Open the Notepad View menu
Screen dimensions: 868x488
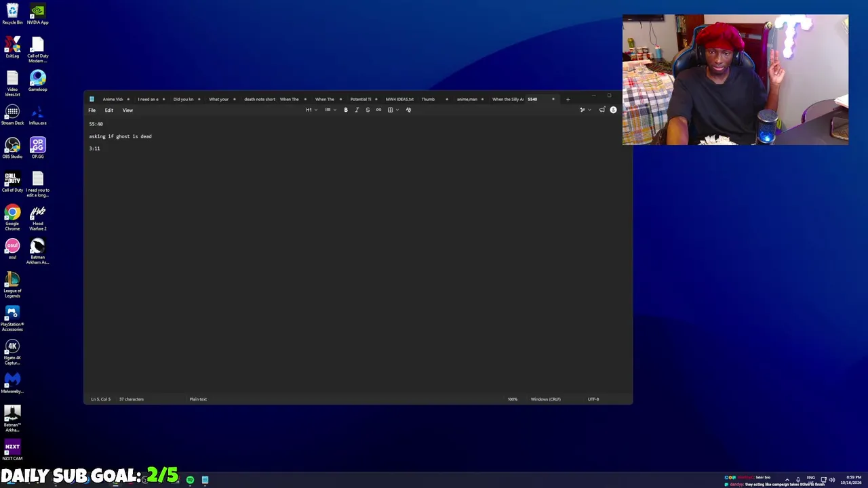(x=127, y=110)
